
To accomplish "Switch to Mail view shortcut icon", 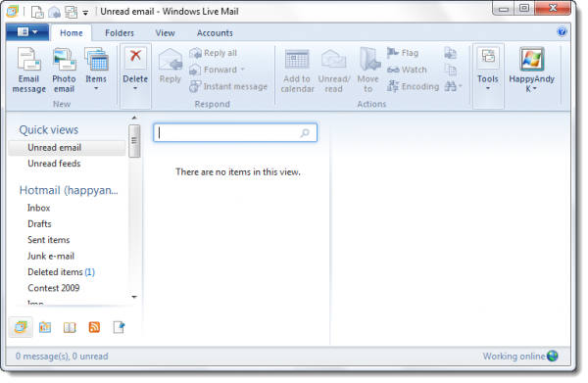I will (21, 327).
